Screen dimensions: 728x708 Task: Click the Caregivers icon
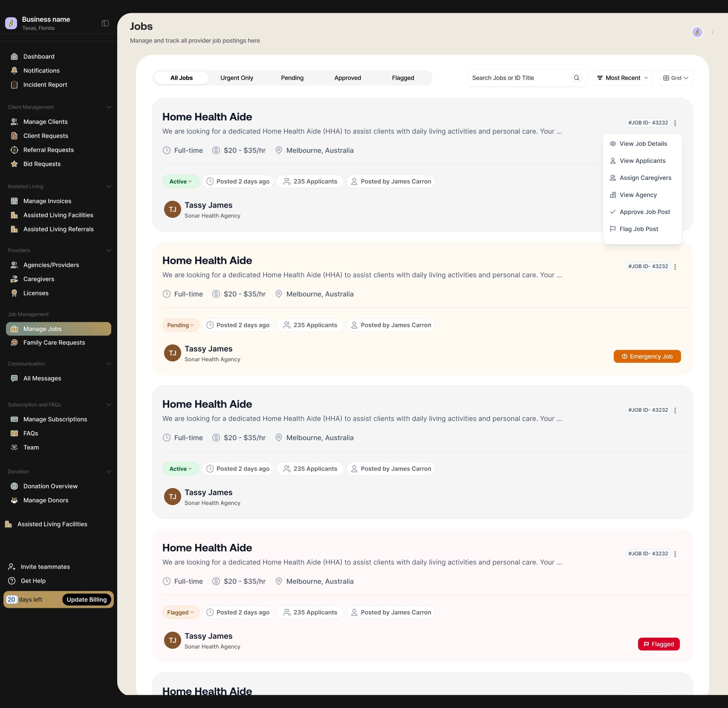[14, 279]
